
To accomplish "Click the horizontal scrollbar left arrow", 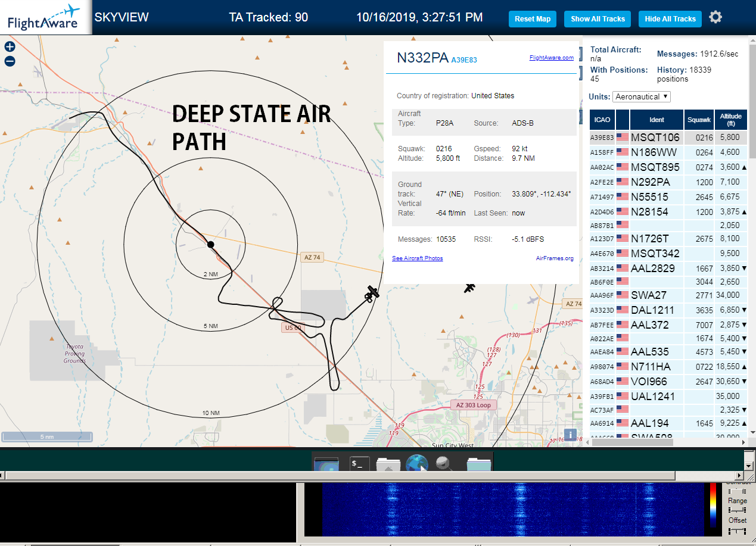I will pyautogui.click(x=3, y=476).
